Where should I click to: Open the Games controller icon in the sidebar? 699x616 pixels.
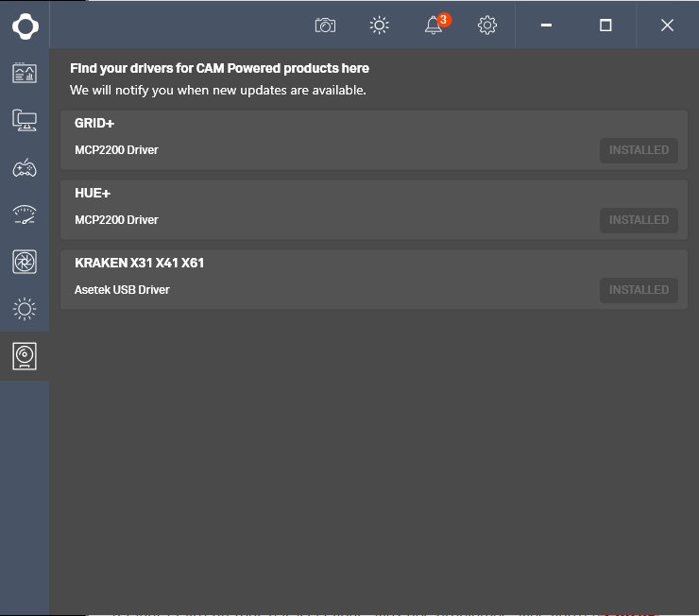(x=25, y=168)
